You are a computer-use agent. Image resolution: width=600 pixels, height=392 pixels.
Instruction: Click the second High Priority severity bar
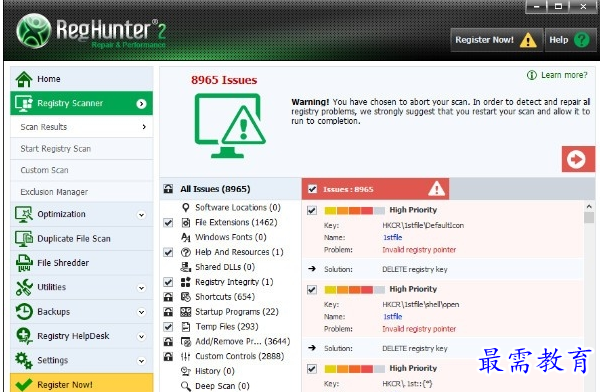[x=354, y=290]
